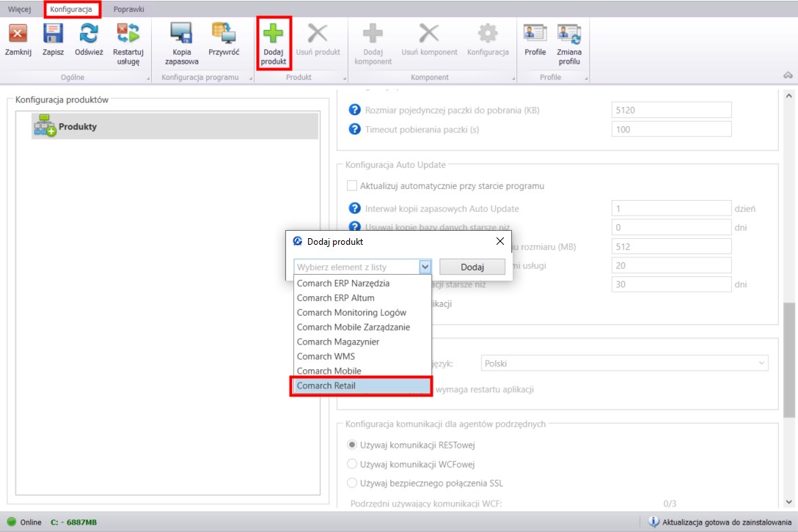Enable Aktualizuj automatycznie przy starcie programu

[x=351, y=185]
